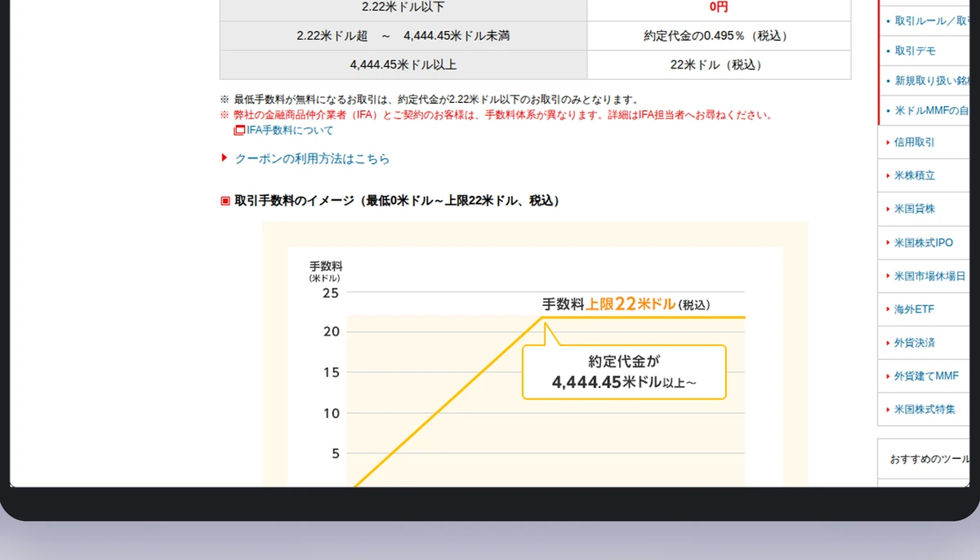980x560 pixels.
Task: Click the 2.22米ドル超 ～ 4,444.45米ドル未満 cell
Action: point(403,36)
